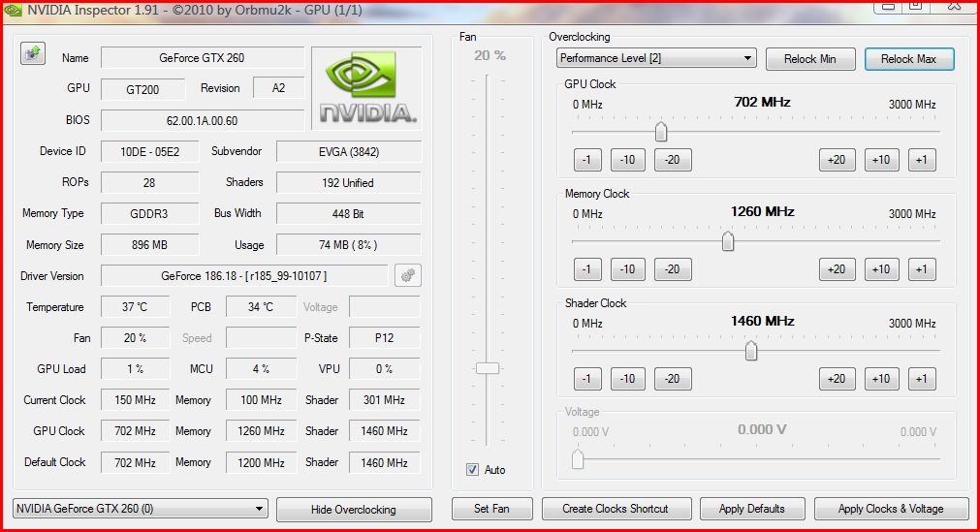The width and height of the screenshot is (980, 532).
Task: Decrease GPU Clock by 20 MHz
Action: tap(673, 160)
